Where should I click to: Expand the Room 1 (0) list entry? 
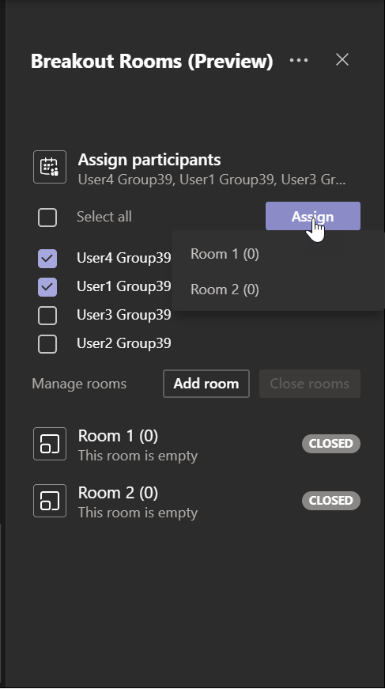[x=196, y=444]
